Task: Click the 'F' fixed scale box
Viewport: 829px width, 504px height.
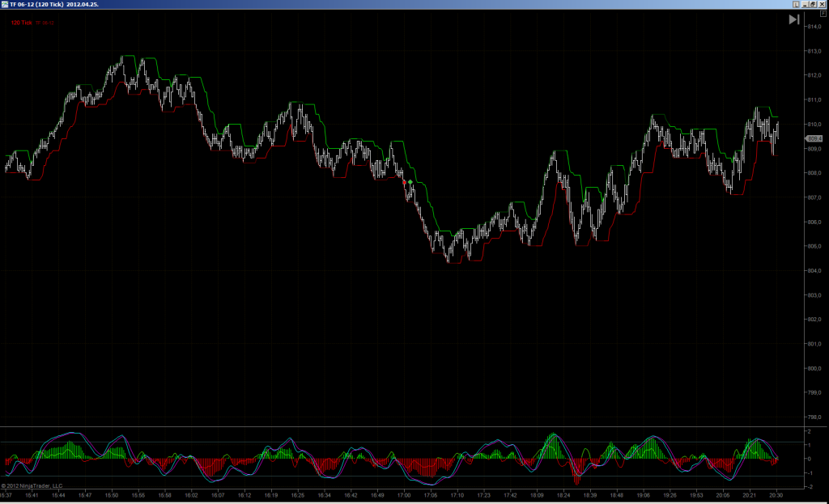Action: click(823, 13)
